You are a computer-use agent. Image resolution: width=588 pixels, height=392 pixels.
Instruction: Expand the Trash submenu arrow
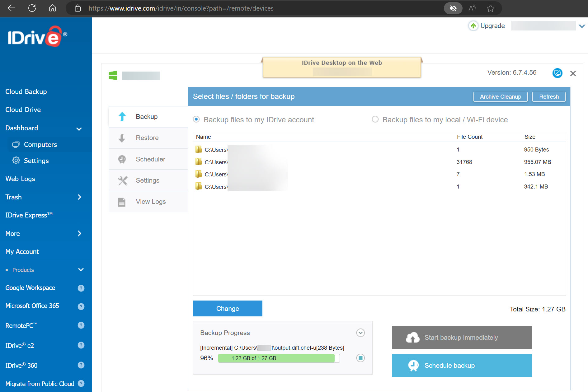tap(79, 197)
